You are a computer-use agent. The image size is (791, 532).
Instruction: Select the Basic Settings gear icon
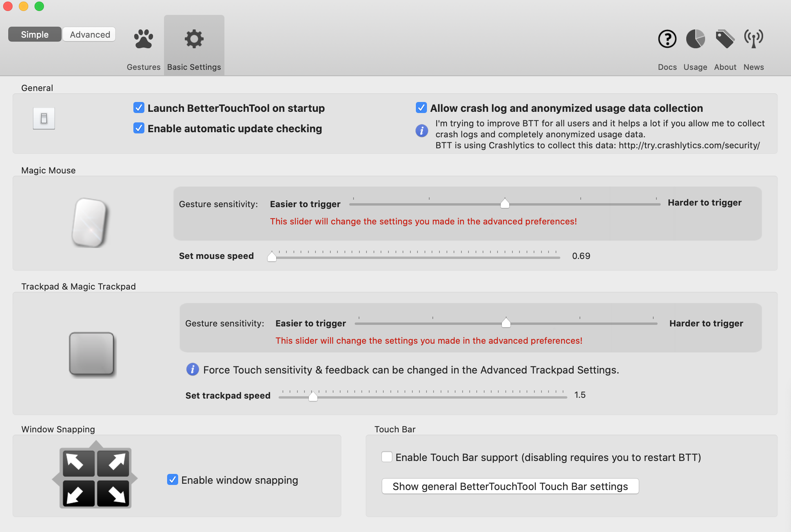194,39
